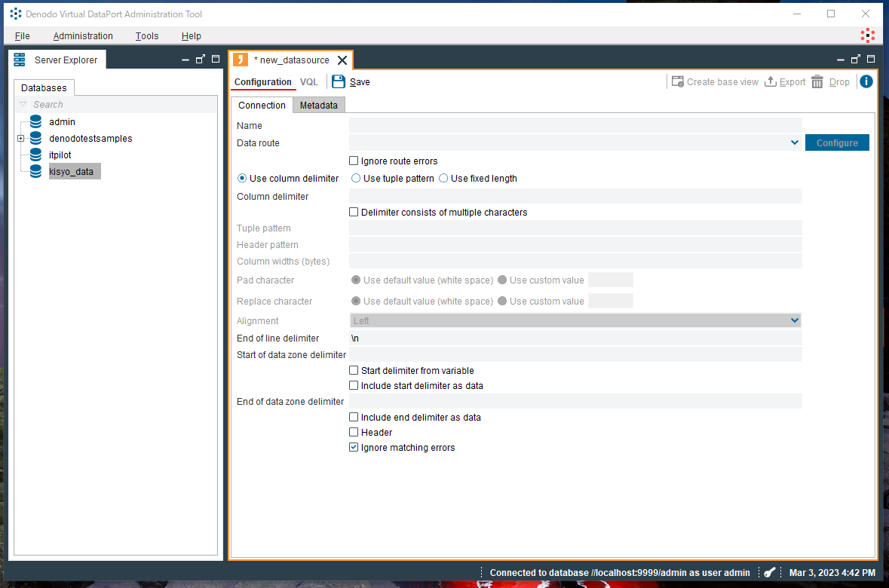Detach the new_datasource editor panel
The height and width of the screenshot is (588, 889).
click(856, 59)
